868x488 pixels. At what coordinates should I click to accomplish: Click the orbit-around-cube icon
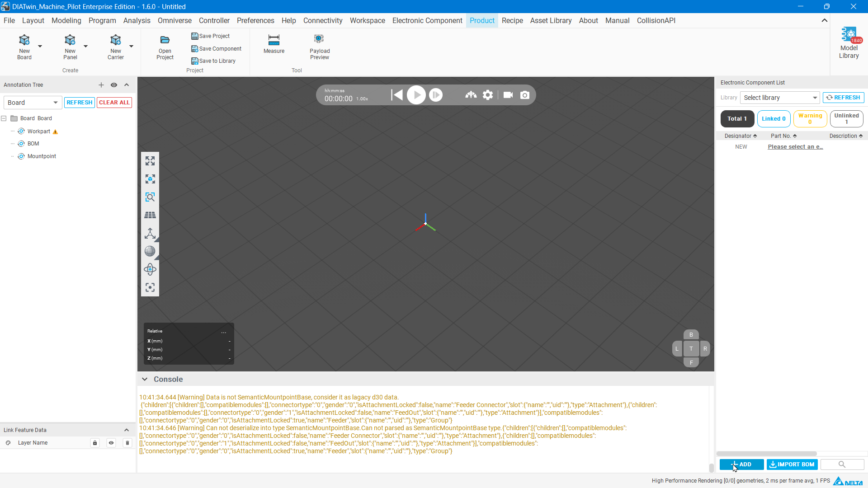click(150, 269)
